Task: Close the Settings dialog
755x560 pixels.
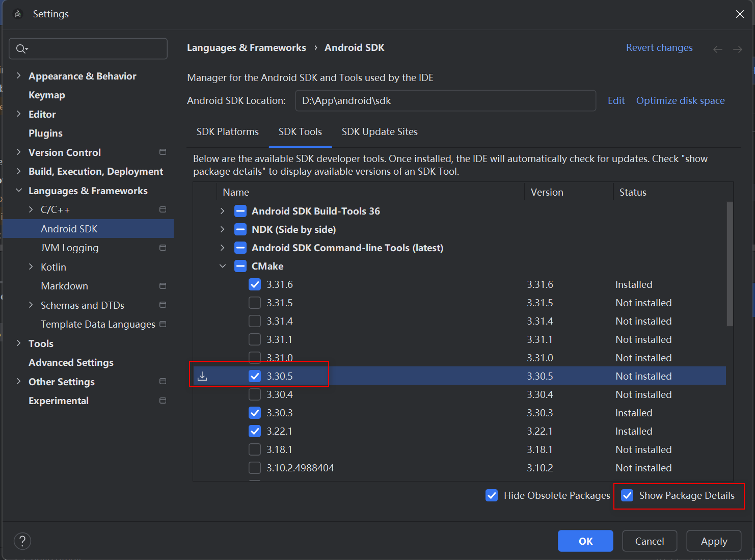Action: [x=740, y=14]
